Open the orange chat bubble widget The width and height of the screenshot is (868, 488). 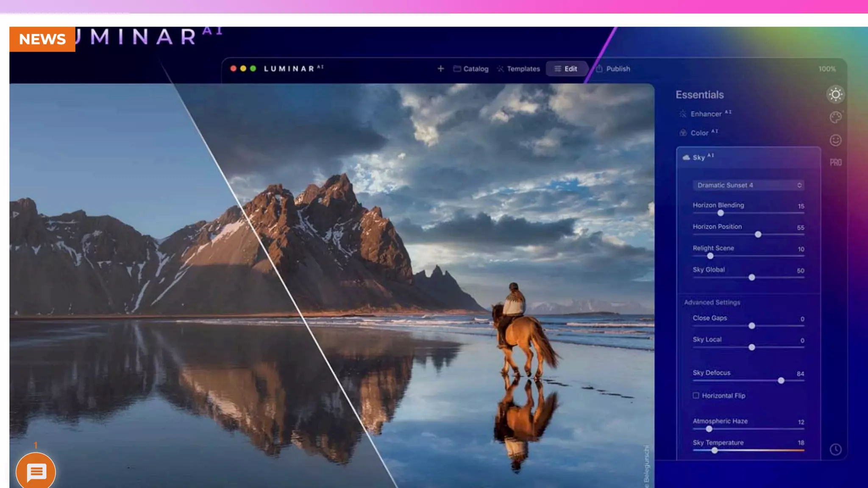coord(36,471)
